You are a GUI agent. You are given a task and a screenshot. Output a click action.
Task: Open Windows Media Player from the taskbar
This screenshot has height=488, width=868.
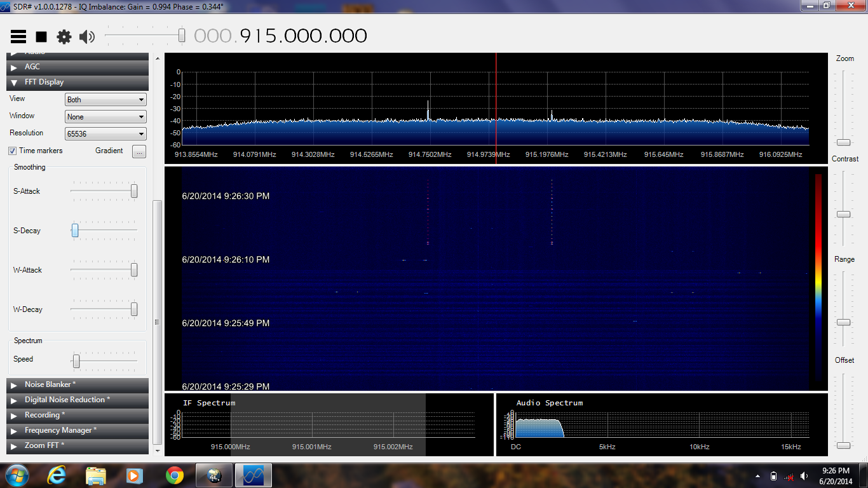pyautogui.click(x=134, y=475)
